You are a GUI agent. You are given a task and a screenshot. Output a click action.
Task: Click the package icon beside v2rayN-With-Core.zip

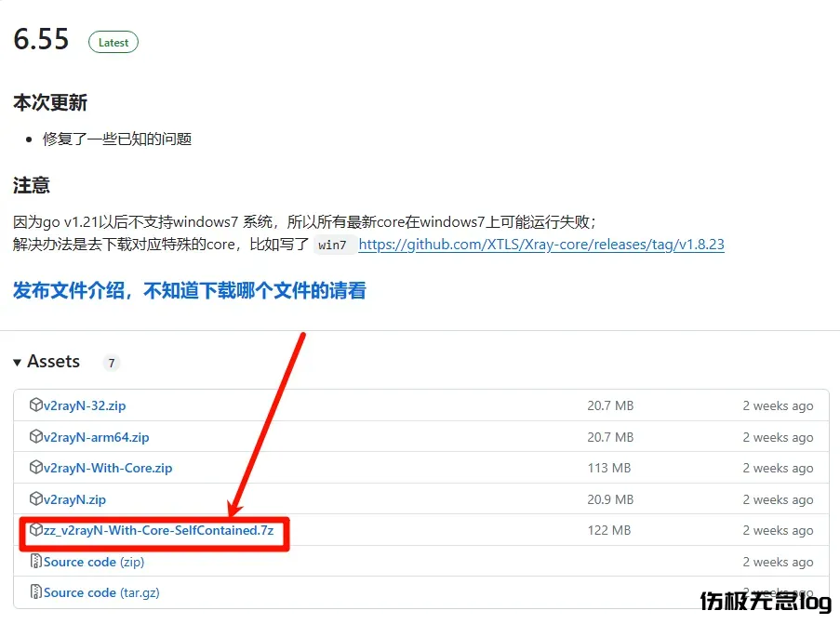[x=36, y=467]
